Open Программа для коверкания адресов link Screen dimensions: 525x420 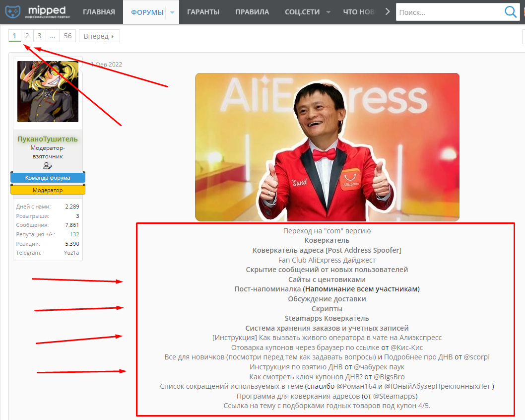(298, 396)
